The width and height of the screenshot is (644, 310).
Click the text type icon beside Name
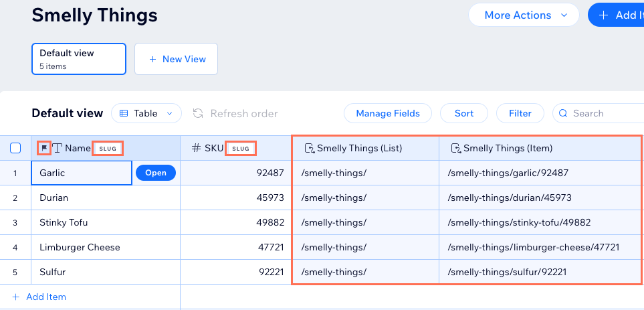click(x=58, y=148)
